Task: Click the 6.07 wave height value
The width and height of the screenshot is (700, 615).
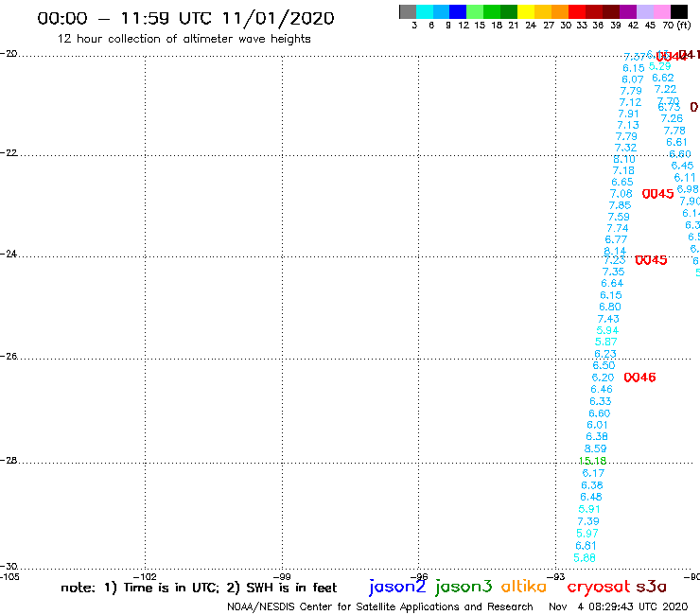Action: (633, 79)
